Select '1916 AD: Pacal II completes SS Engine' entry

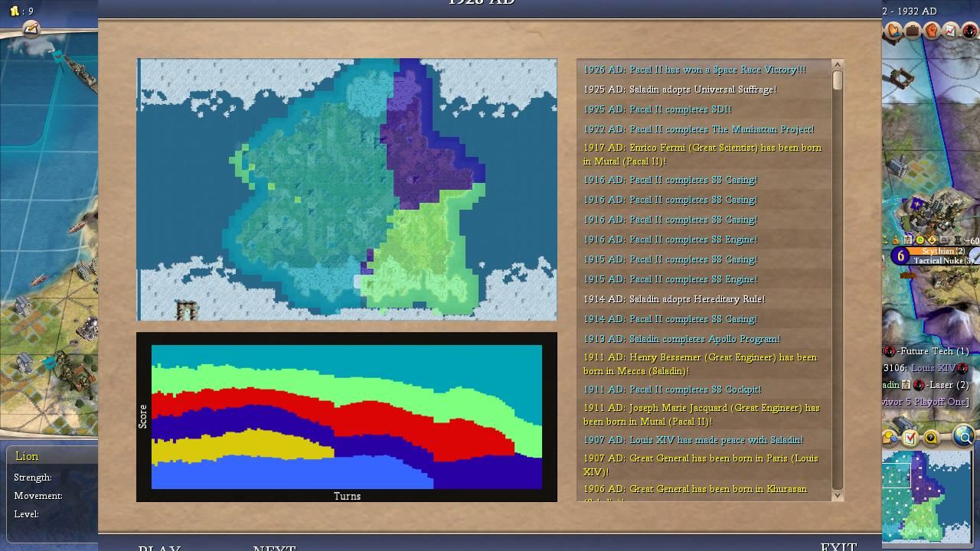click(704, 240)
